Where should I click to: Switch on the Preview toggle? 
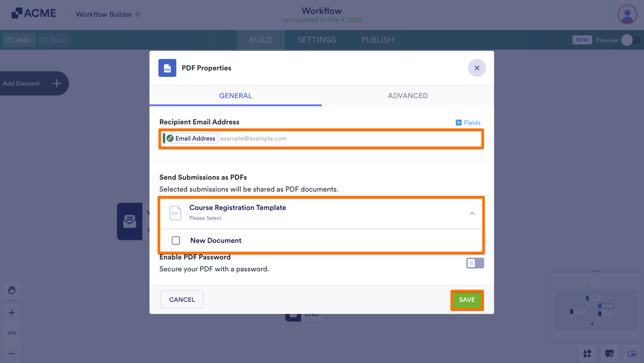coord(630,40)
